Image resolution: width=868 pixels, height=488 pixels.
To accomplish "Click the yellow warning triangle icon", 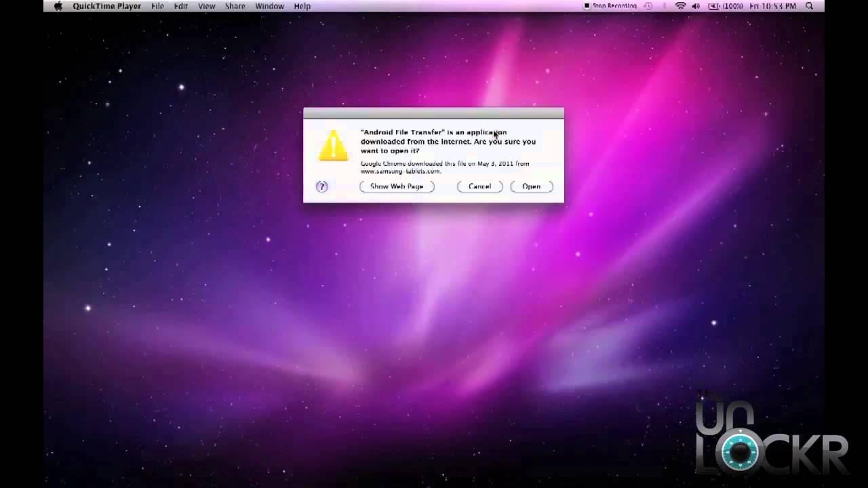I will [333, 146].
